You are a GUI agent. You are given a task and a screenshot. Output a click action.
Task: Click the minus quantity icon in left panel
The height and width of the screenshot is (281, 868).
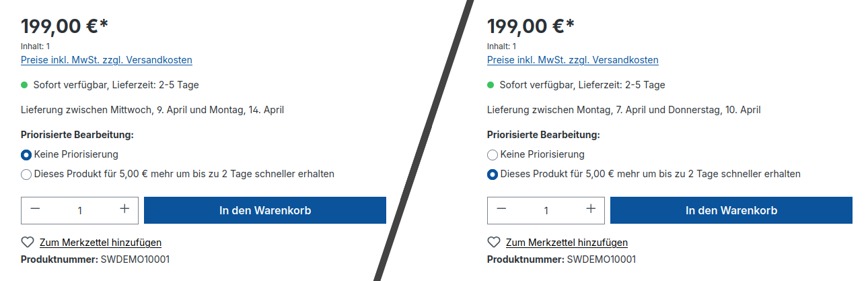click(x=35, y=210)
